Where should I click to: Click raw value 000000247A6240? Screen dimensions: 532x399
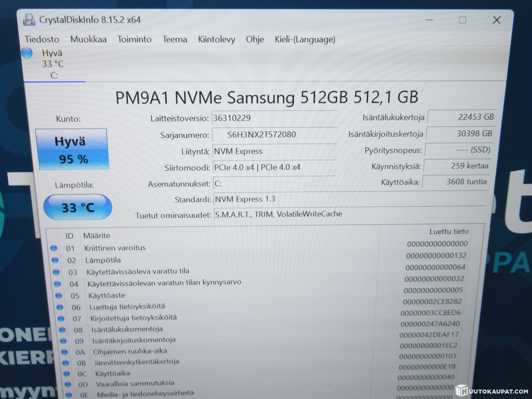[x=430, y=324]
